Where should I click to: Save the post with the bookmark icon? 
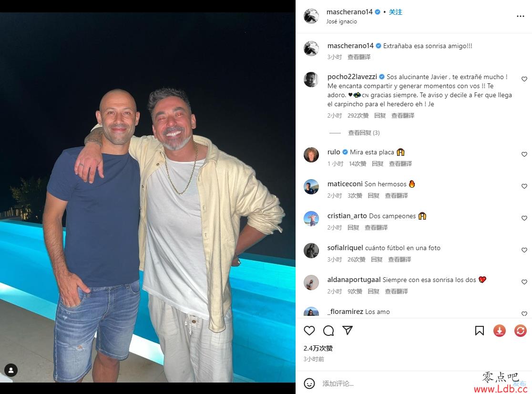(x=480, y=331)
